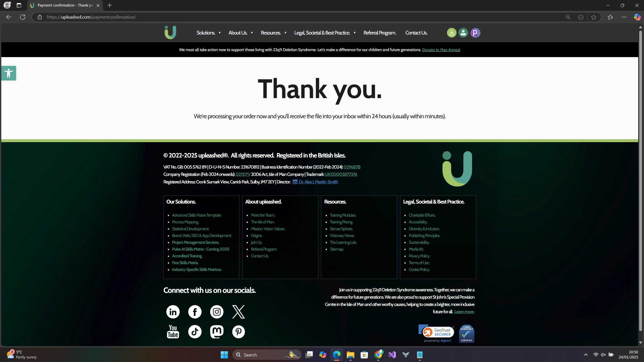Viewport: 644px width, 362px height.
Task: Open the Copilot icon in browser toolbar
Action: point(637,17)
